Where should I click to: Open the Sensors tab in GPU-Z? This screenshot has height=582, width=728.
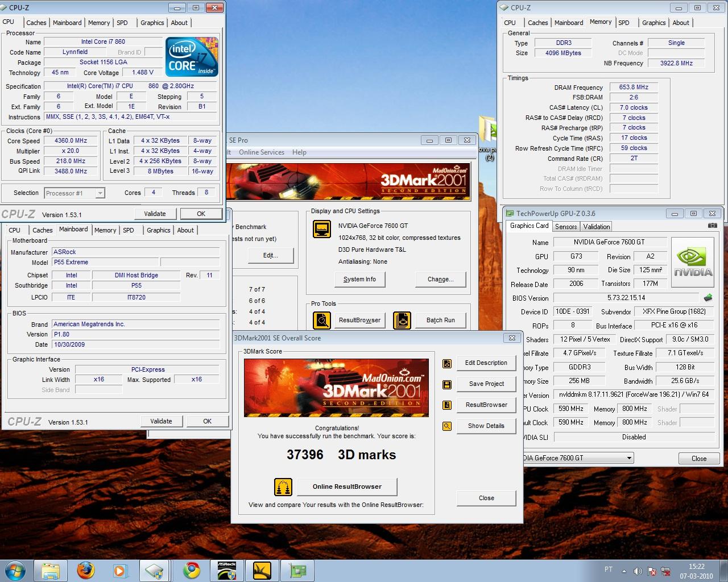click(x=566, y=226)
